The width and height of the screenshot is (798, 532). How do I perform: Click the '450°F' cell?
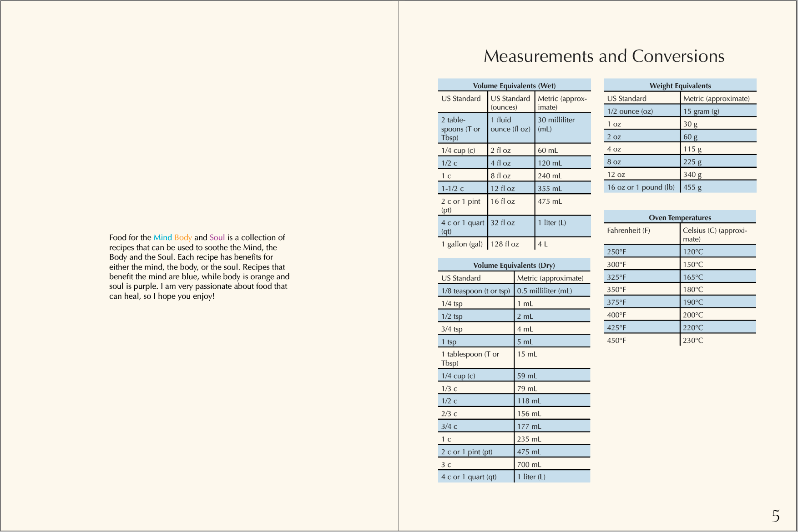pyautogui.click(x=642, y=340)
